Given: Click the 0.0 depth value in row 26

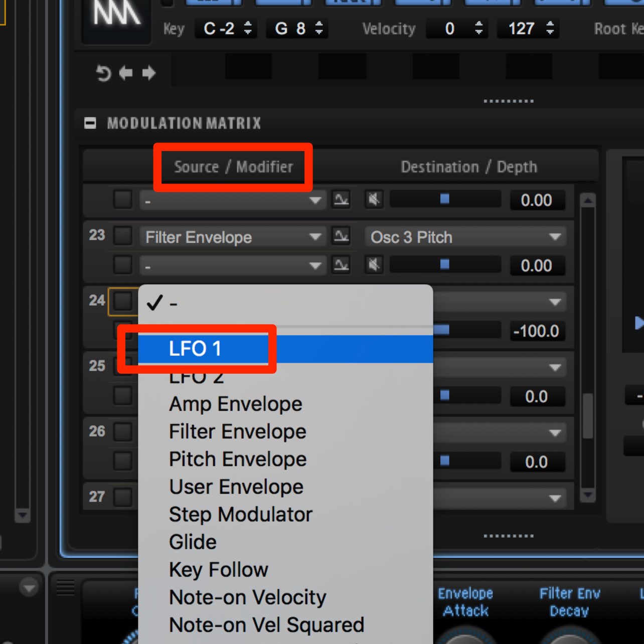Looking at the screenshot, I should [x=536, y=462].
